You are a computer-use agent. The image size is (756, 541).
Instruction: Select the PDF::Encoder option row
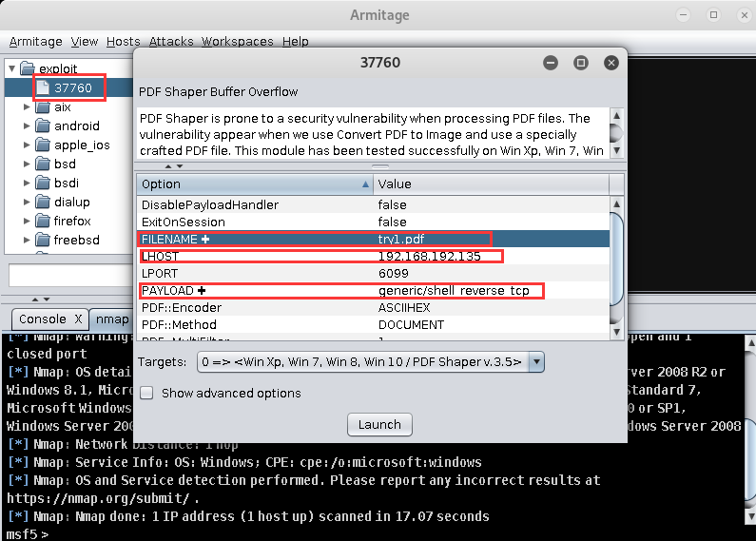click(373, 308)
